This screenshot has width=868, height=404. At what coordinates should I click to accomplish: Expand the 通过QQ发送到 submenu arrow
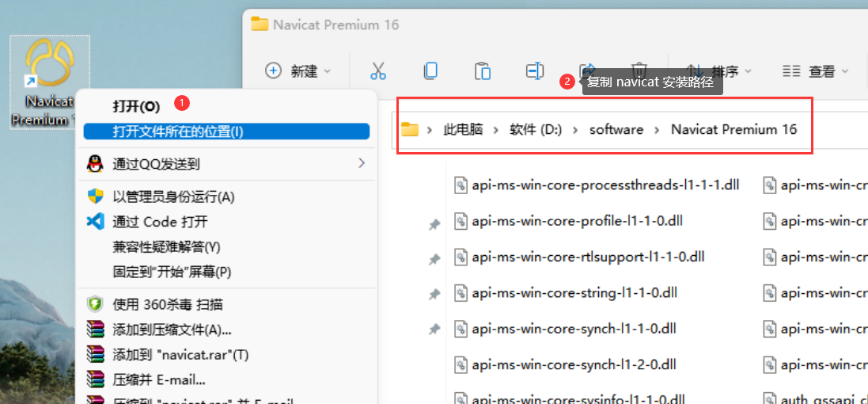362,163
